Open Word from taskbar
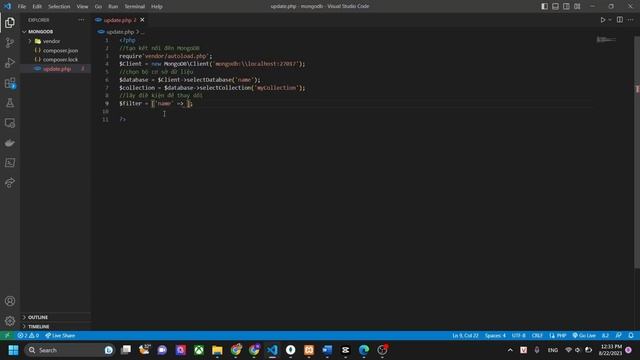Screen dimensions: 640x360 [327, 350]
